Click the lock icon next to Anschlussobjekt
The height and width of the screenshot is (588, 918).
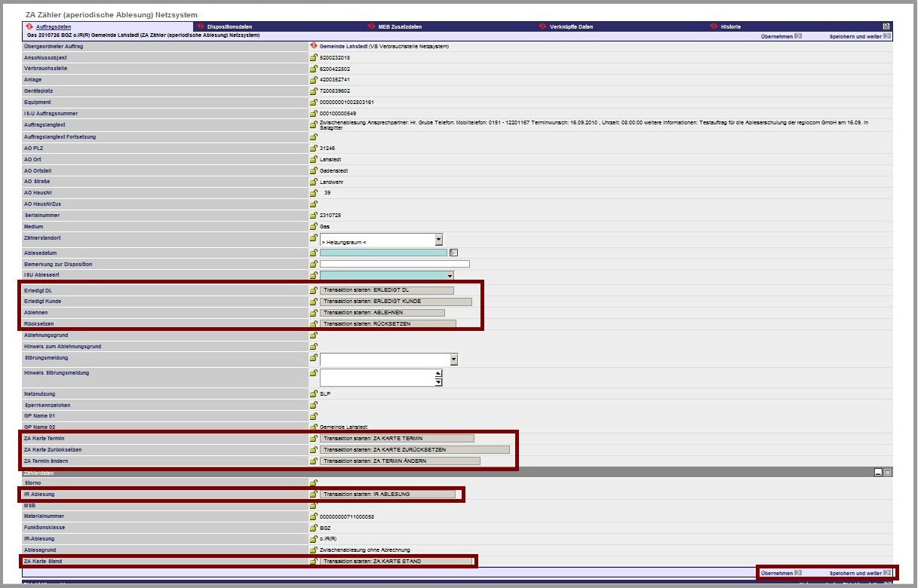[313, 57]
